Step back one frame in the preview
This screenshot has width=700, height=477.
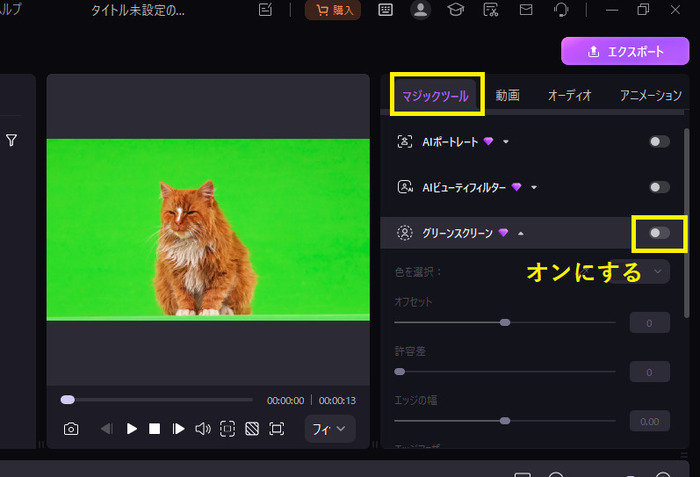[x=107, y=429]
